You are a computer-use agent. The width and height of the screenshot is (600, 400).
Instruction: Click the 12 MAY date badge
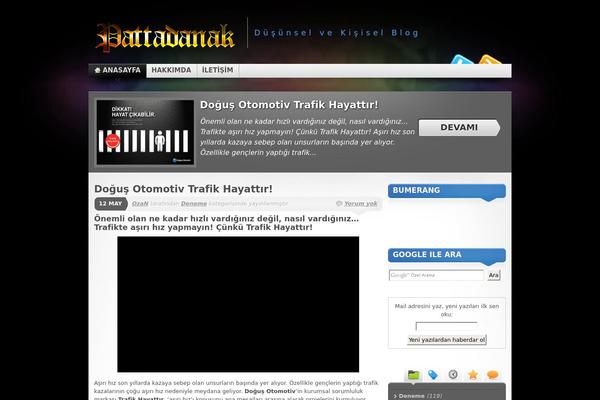(x=111, y=204)
